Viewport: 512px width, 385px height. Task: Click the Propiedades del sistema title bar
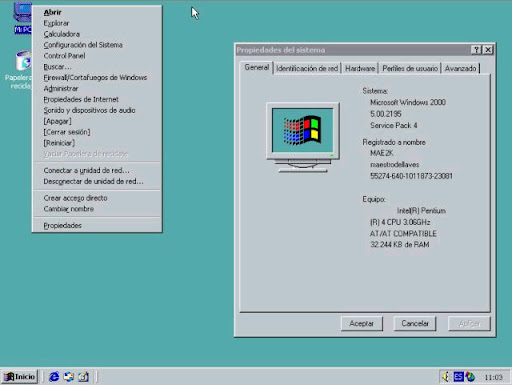pyautogui.click(x=352, y=50)
